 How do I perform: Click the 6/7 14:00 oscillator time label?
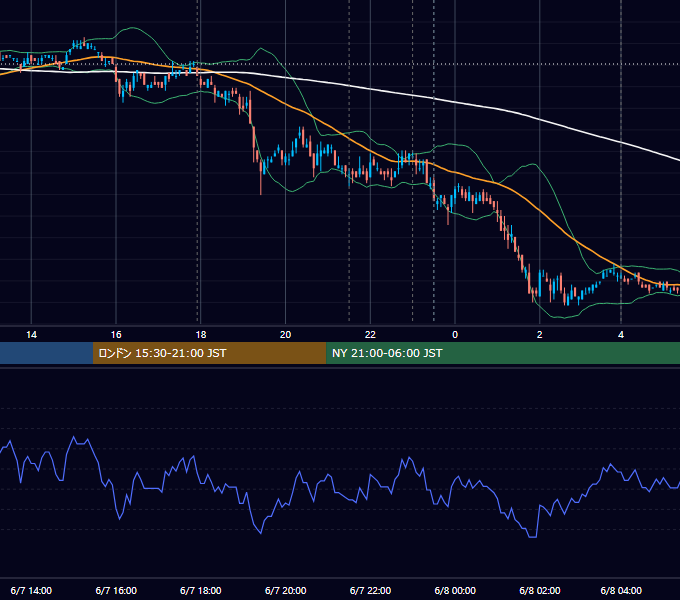[x=31, y=590]
